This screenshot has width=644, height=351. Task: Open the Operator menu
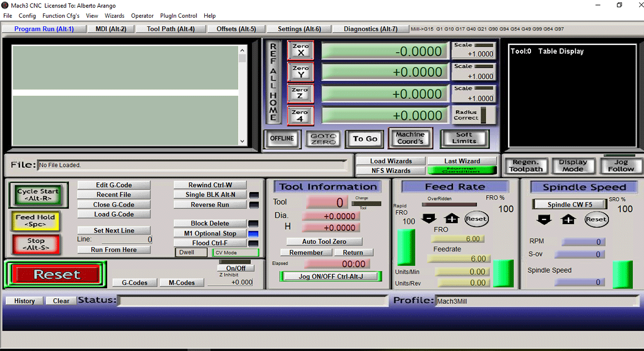[142, 16]
